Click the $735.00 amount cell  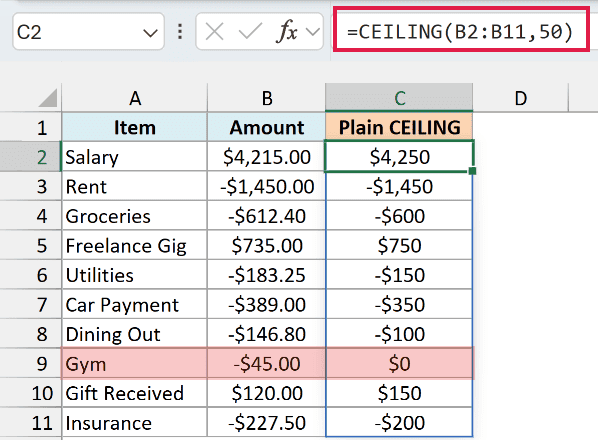pos(267,245)
